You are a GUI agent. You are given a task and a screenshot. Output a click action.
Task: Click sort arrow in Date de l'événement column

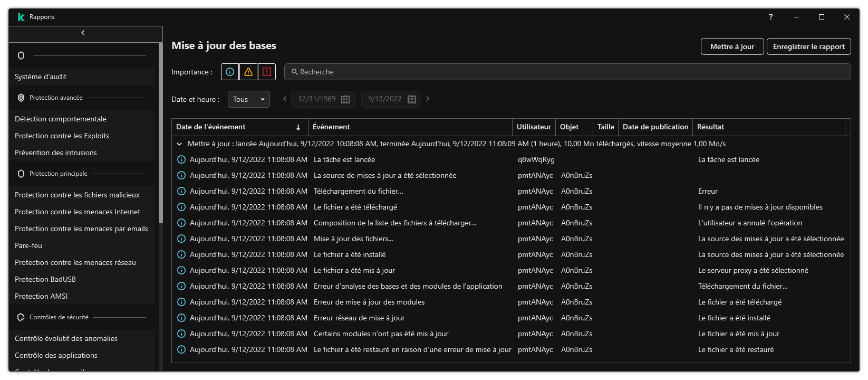click(x=298, y=127)
